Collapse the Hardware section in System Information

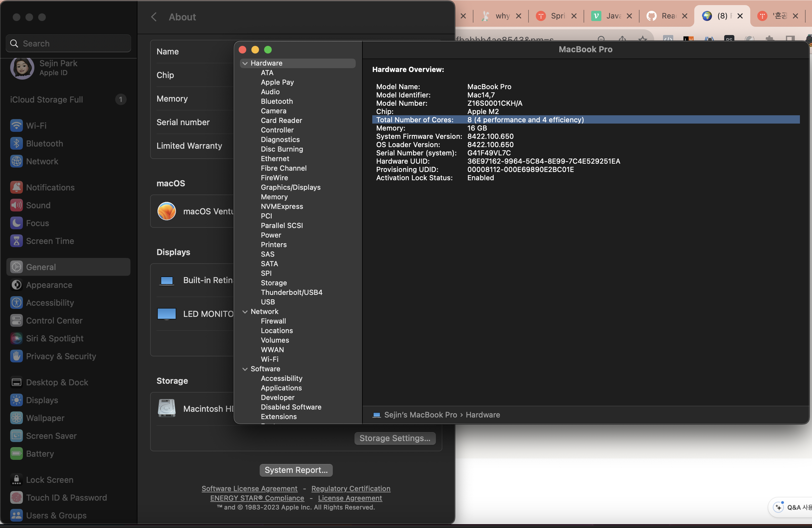pyautogui.click(x=245, y=63)
